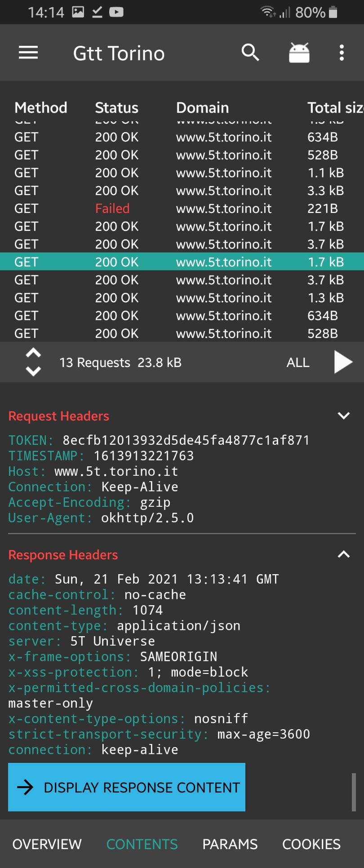364x868 pixels.
Task: Tap the Android robot icon
Action: click(299, 53)
